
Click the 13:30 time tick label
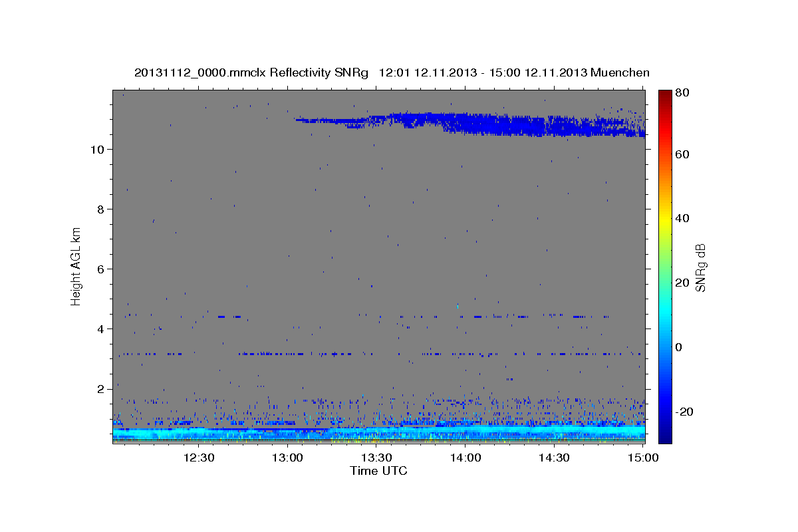click(376, 458)
